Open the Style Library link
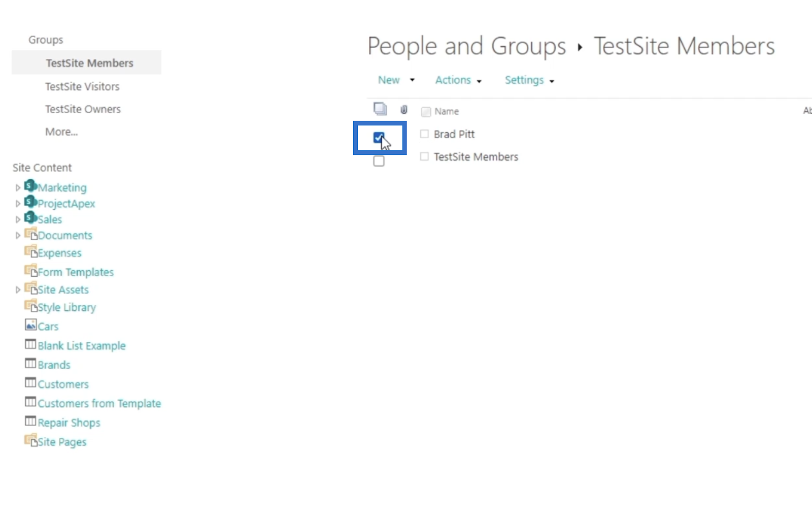 click(x=66, y=307)
